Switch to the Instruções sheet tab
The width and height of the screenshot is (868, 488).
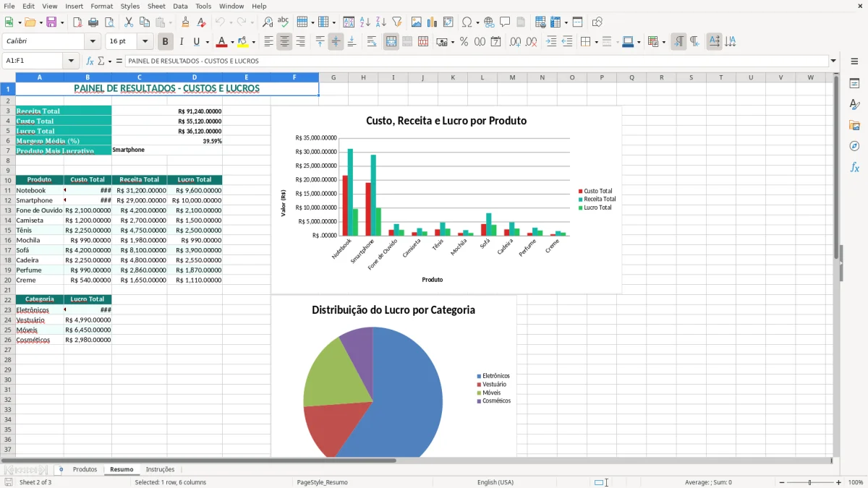point(160,470)
